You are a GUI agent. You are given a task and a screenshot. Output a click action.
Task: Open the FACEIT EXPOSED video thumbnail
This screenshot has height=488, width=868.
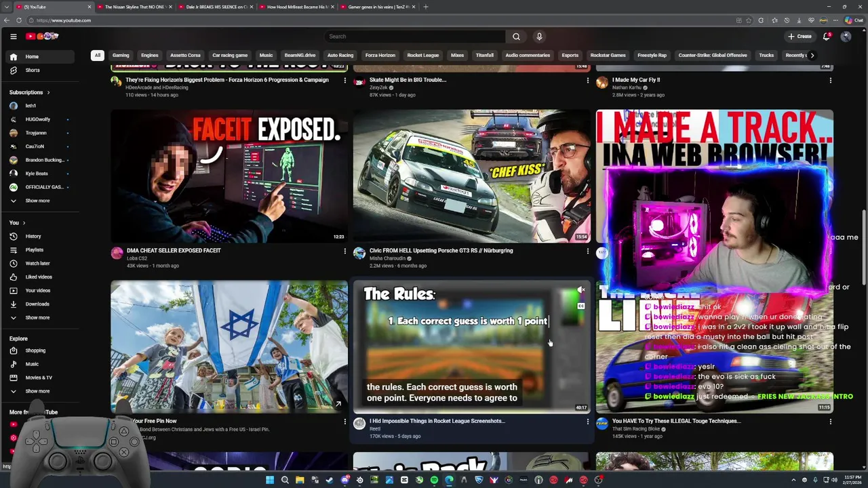(229, 176)
